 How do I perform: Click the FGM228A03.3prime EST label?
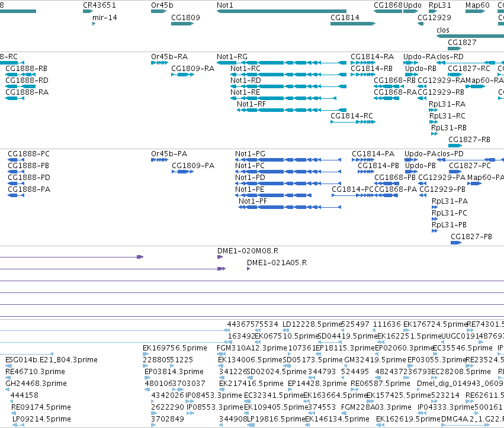click(376, 407)
